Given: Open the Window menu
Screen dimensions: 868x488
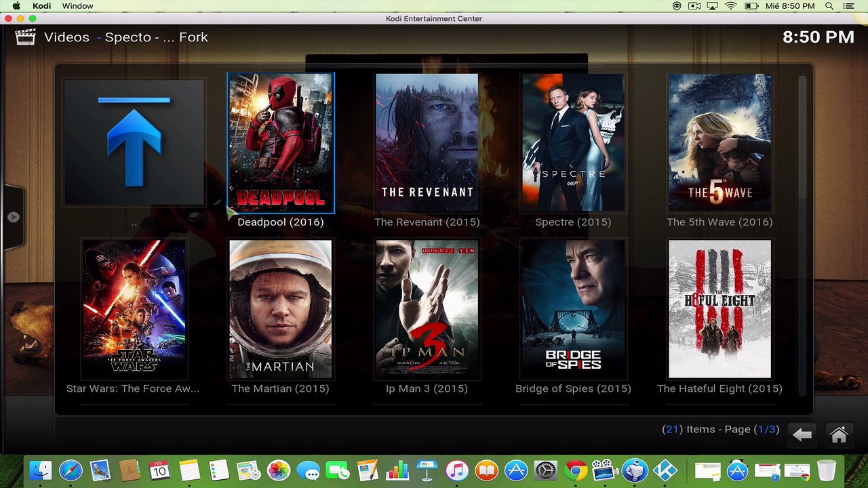Looking at the screenshot, I should (x=78, y=6).
